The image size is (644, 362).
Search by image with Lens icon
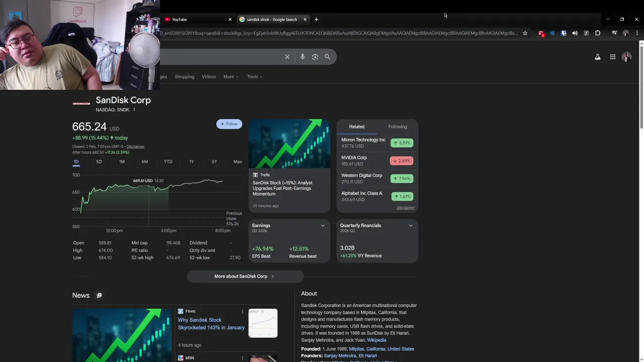tap(315, 57)
